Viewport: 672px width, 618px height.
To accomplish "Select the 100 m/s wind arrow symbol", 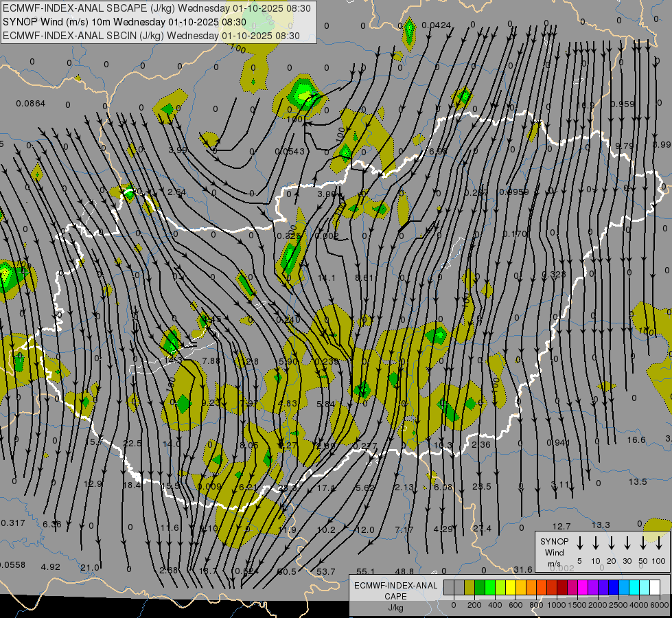I will [x=659, y=543].
